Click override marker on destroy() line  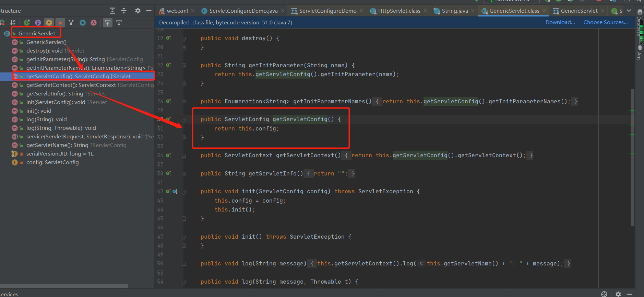click(x=168, y=38)
